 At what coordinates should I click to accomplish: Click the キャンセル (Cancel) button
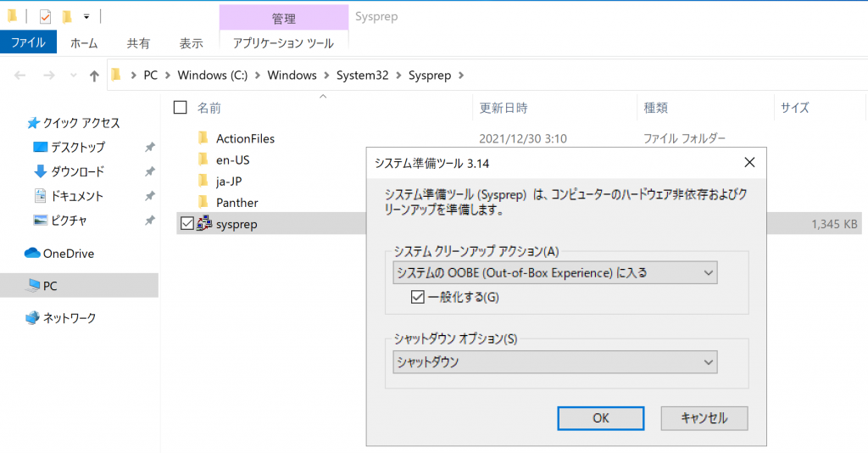[704, 418]
